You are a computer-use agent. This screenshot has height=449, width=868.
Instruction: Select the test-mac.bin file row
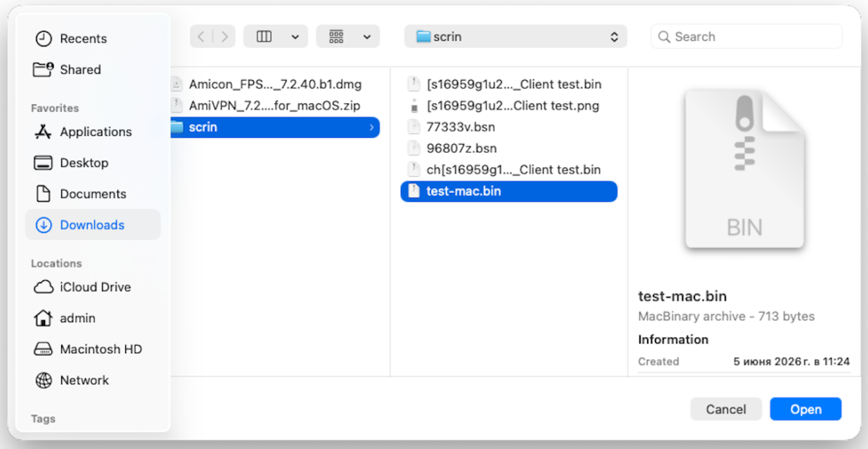tap(509, 191)
